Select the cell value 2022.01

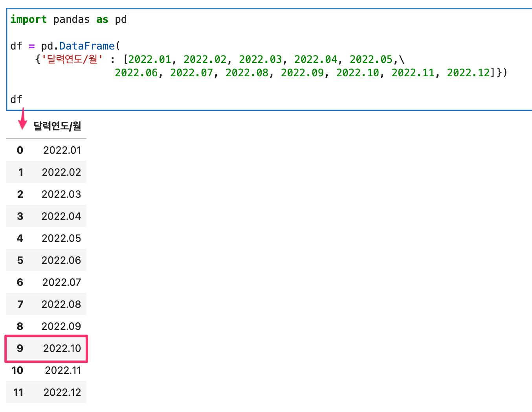[62, 150]
